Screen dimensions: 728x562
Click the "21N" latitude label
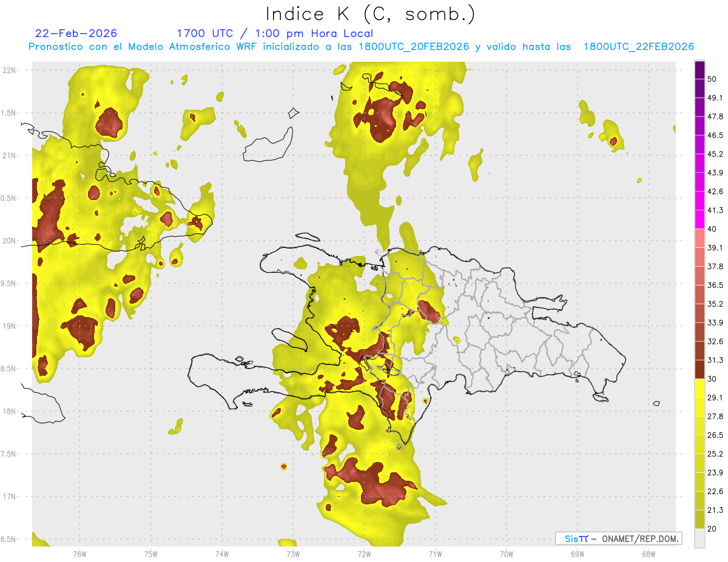8,155
